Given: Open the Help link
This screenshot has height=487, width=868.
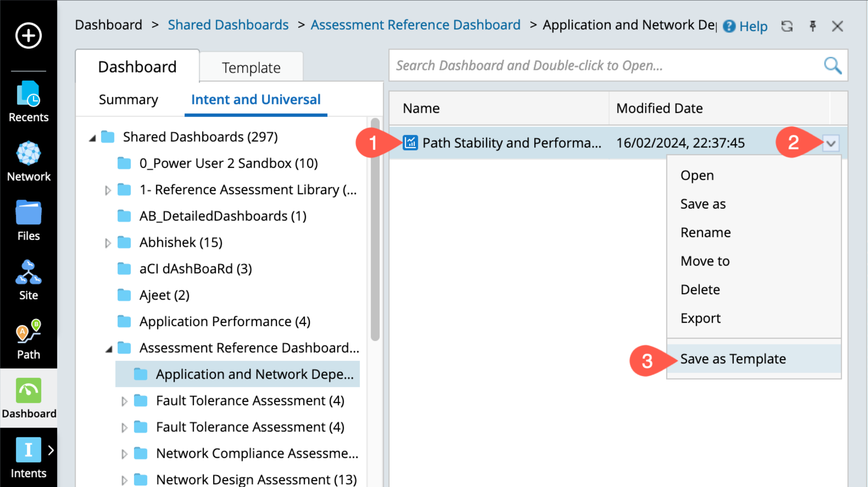Looking at the screenshot, I should [745, 26].
